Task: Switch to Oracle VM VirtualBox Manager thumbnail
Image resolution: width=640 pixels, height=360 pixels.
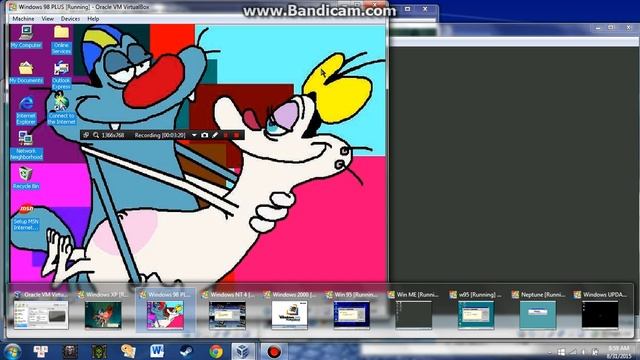Action: [41, 311]
